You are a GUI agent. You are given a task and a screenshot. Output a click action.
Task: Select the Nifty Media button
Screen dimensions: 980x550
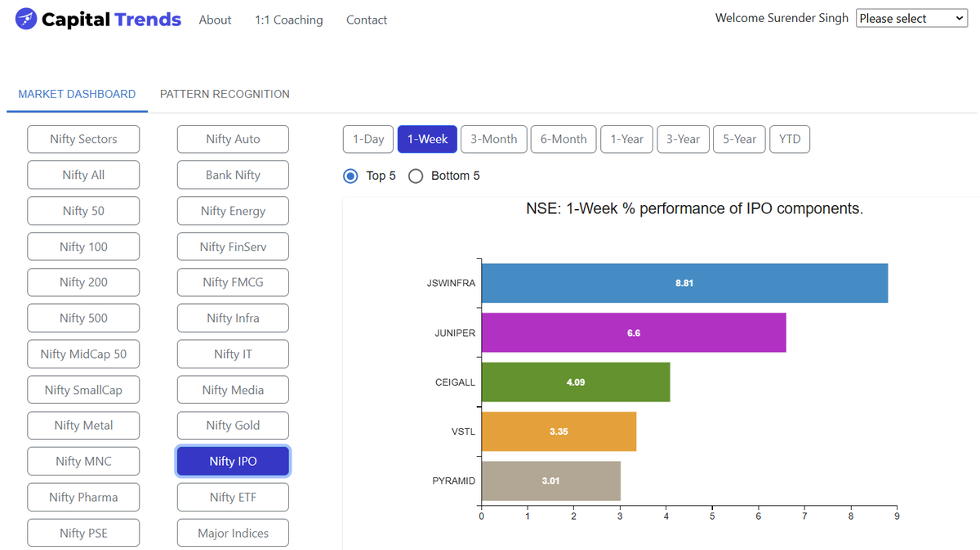(233, 390)
